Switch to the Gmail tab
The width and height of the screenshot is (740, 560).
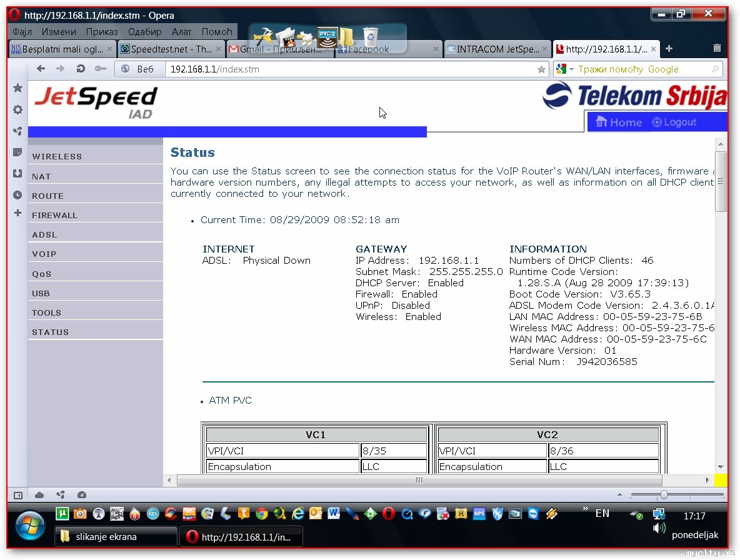[x=281, y=49]
